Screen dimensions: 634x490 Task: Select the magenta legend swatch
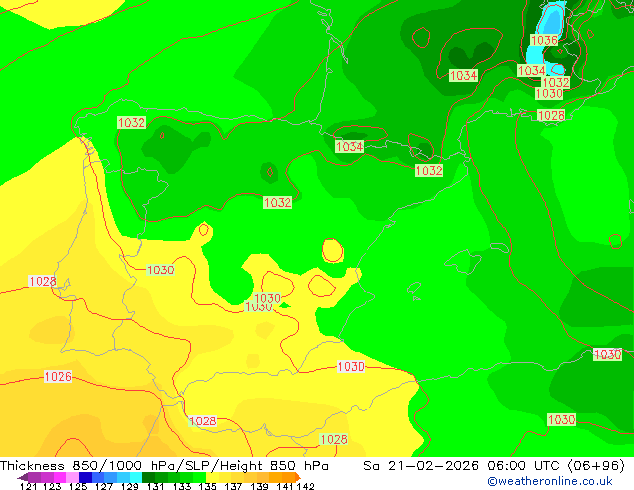tap(60, 477)
